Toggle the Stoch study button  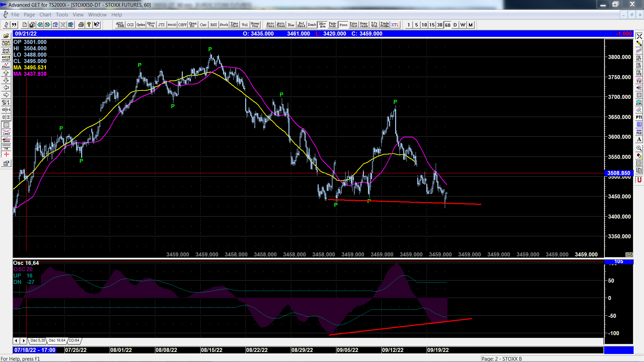[224, 25]
